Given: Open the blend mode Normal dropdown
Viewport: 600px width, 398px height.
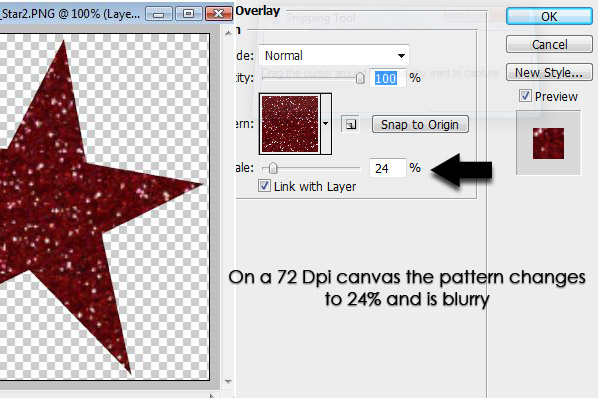Looking at the screenshot, I should click(334, 55).
